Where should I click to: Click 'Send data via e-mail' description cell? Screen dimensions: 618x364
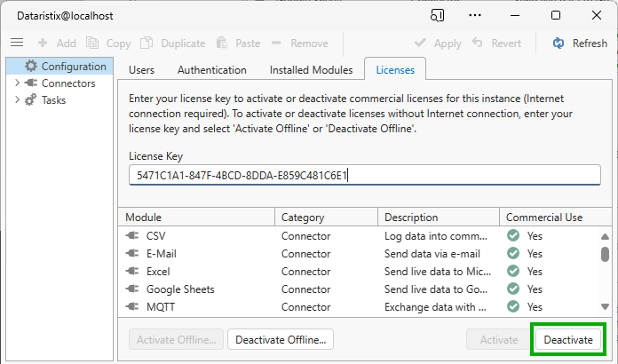click(x=432, y=253)
